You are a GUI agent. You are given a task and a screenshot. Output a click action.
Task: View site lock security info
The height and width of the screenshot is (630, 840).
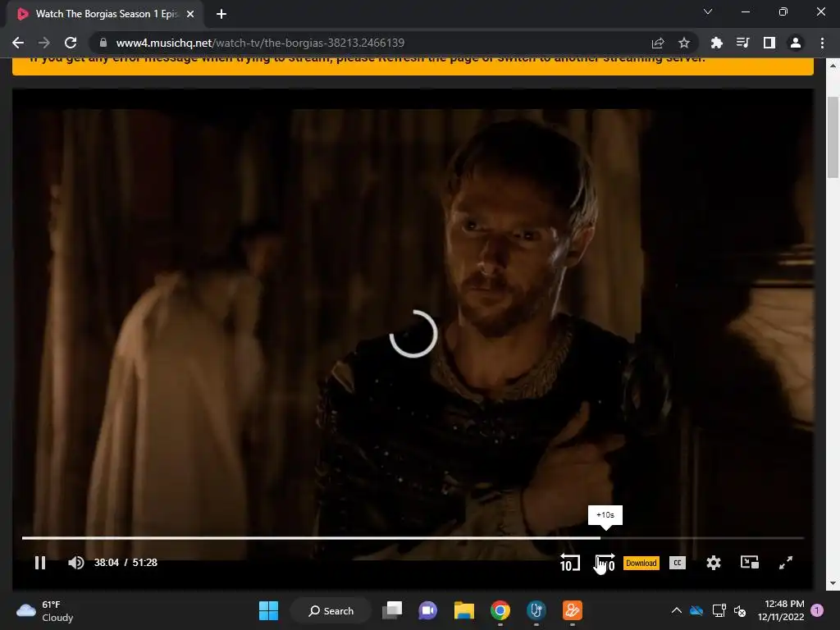[x=103, y=43]
